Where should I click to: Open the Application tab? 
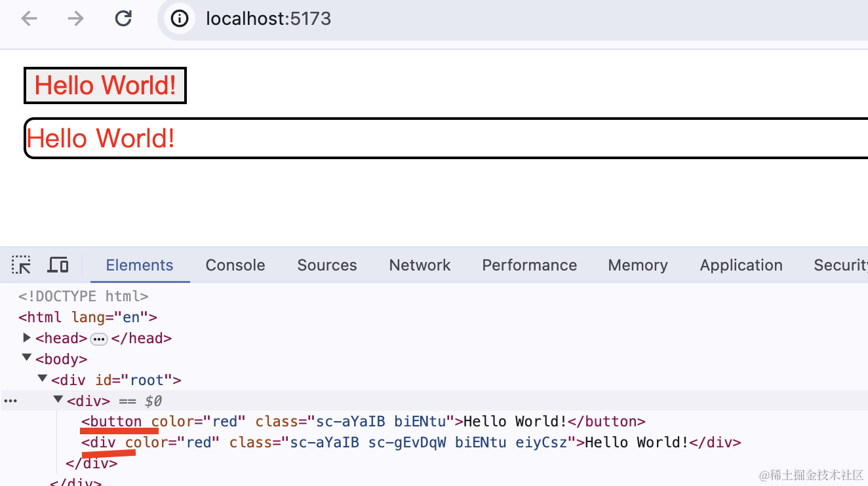click(741, 265)
